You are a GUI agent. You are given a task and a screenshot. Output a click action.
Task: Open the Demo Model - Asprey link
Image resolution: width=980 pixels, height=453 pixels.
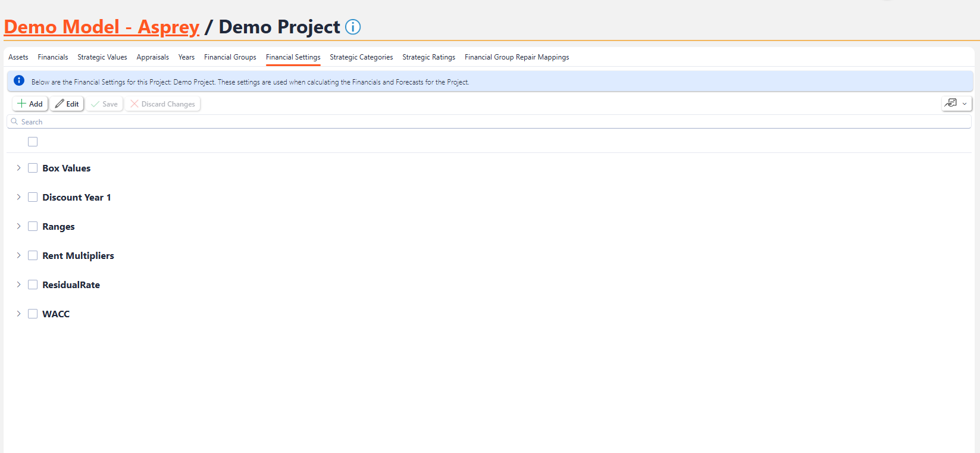pyautogui.click(x=102, y=27)
